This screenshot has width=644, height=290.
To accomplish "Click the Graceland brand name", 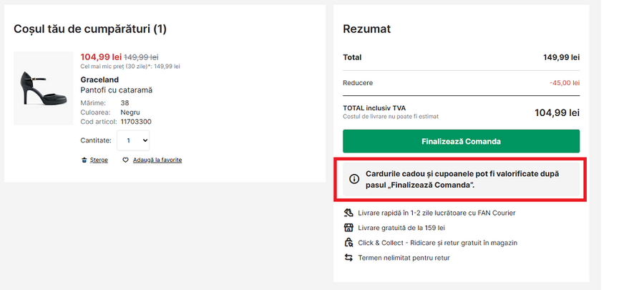I will 99,79.
